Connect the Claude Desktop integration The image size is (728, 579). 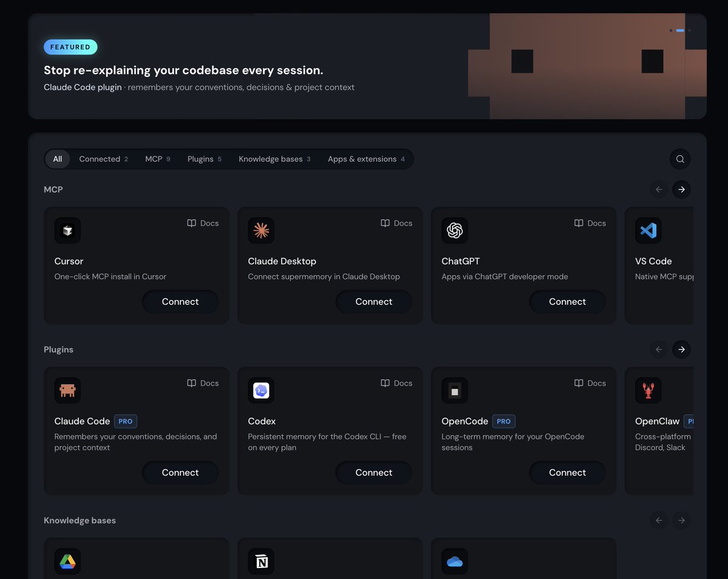pos(374,301)
